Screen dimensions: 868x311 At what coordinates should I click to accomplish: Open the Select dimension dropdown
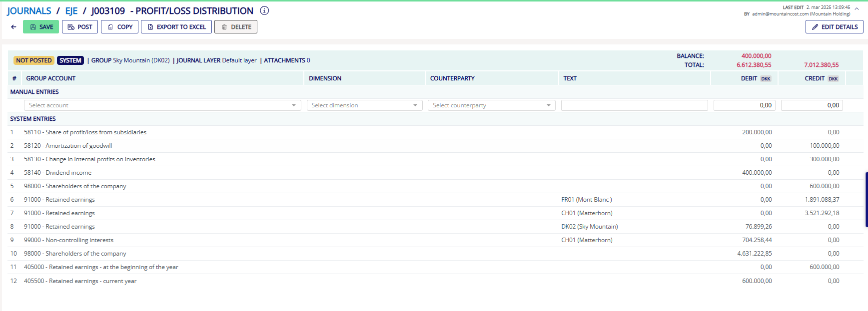pyautogui.click(x=364, y=105)
